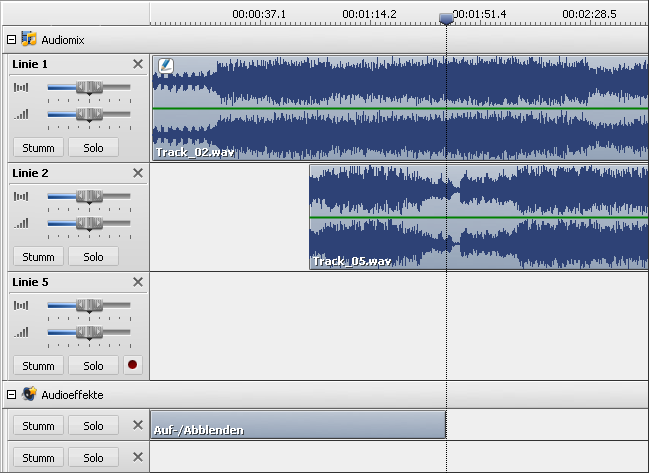Viewport: 649px width, 473px height.
Task: Open edit pencil icon on Track_02.wav clip
Action: point(166,65)
